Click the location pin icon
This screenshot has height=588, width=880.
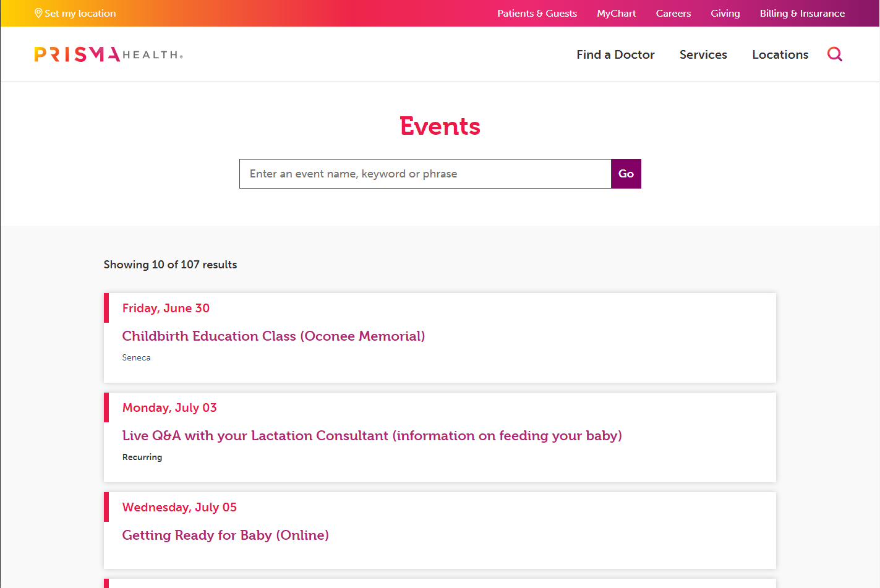[38, 13]
